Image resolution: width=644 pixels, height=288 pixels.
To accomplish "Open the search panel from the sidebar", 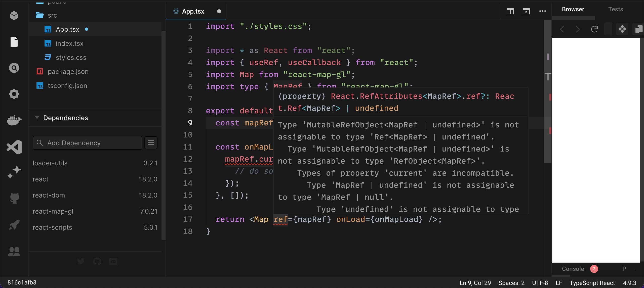I will tap(14, 68).
